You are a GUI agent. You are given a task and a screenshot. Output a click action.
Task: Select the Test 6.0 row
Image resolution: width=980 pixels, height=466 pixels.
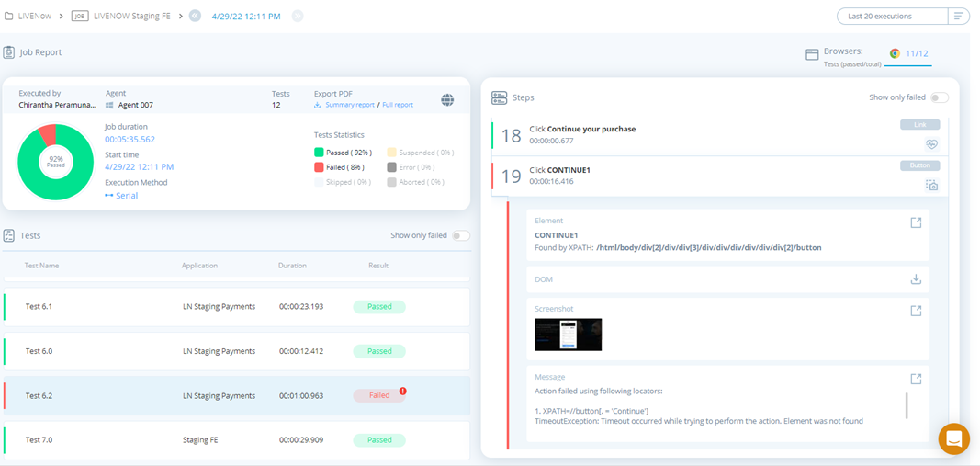(x=237, y=351)
